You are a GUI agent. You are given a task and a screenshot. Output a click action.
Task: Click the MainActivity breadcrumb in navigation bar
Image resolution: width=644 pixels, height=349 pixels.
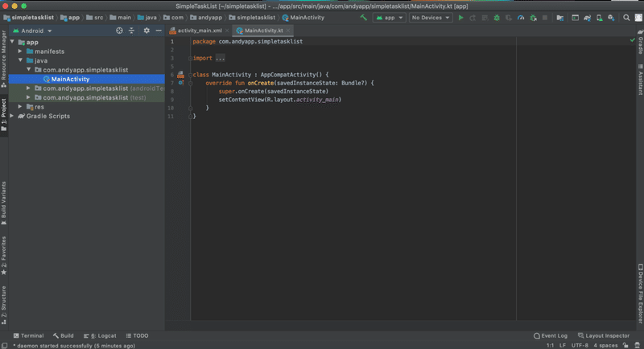303,18
